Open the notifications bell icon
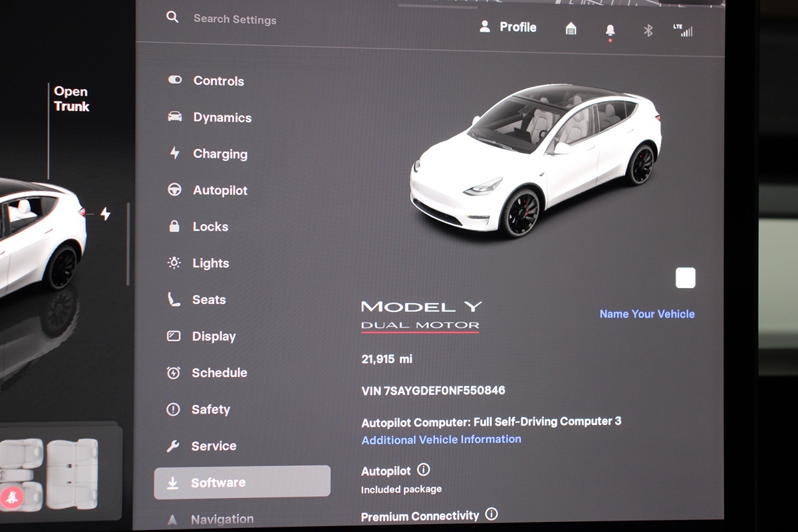The width and height of the screenshot is (798, 532). [x=610, y=31]
